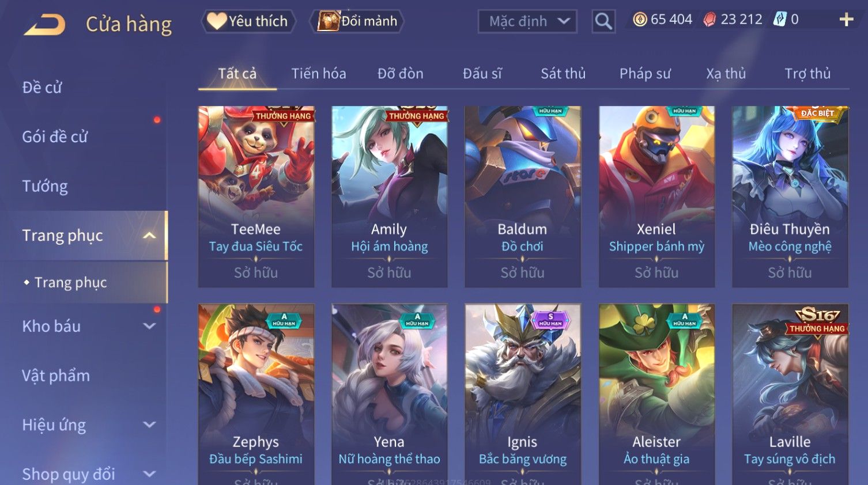The image size is (868, 485).
Task: Expand the Kho báu sidebar section
Action: pos(149,326)
